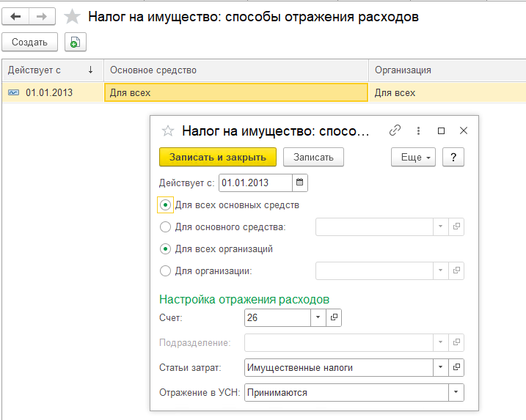
Task: Expand the Отражение в УСН dropdown
Action: click(x=456, y=392)
